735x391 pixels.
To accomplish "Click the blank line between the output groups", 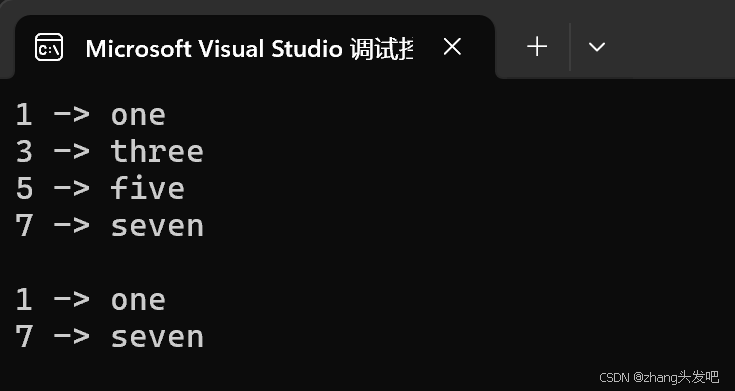I will [368, 263].
